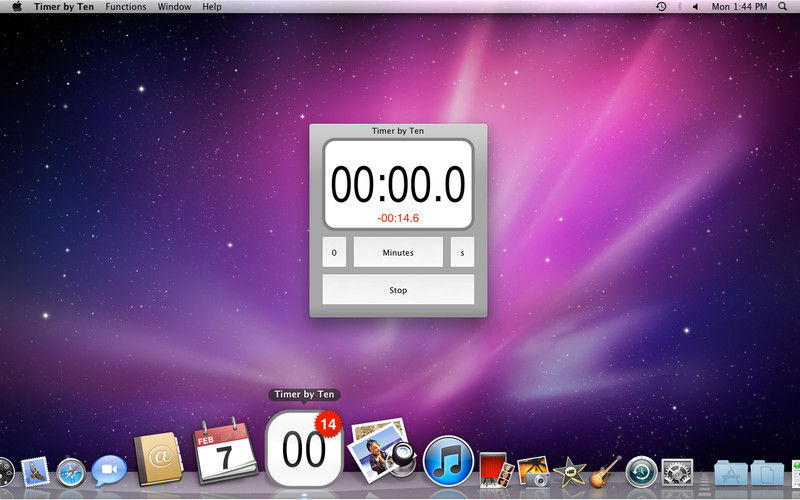Open Preview app from the dock
This screenshot has height=500, width=800.
(379, 452)
